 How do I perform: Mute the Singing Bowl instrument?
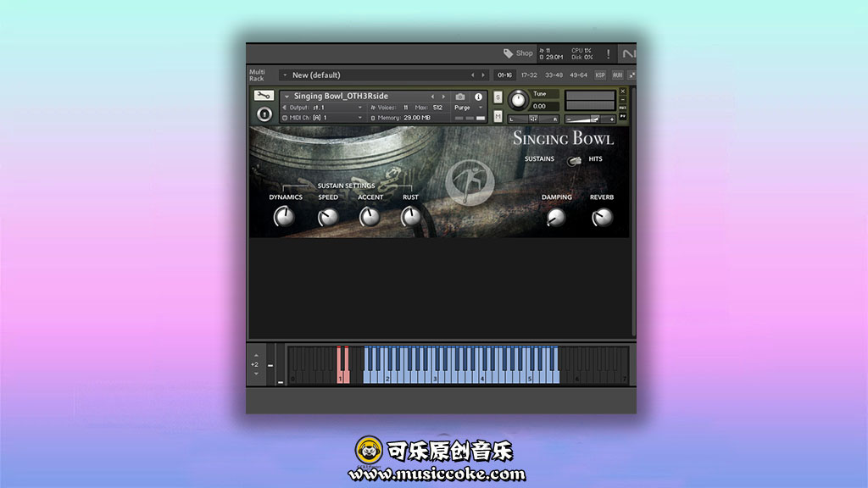(x=498, y=116)
